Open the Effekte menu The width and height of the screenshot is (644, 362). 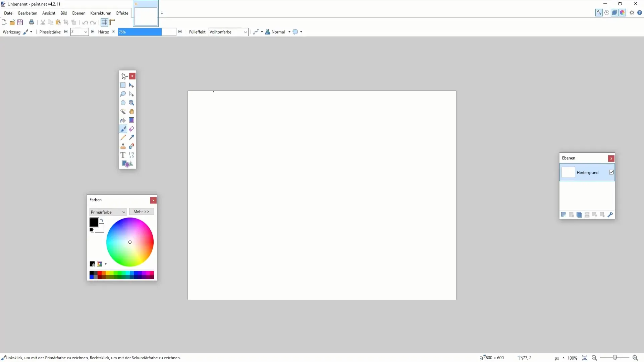coord(122,13)
